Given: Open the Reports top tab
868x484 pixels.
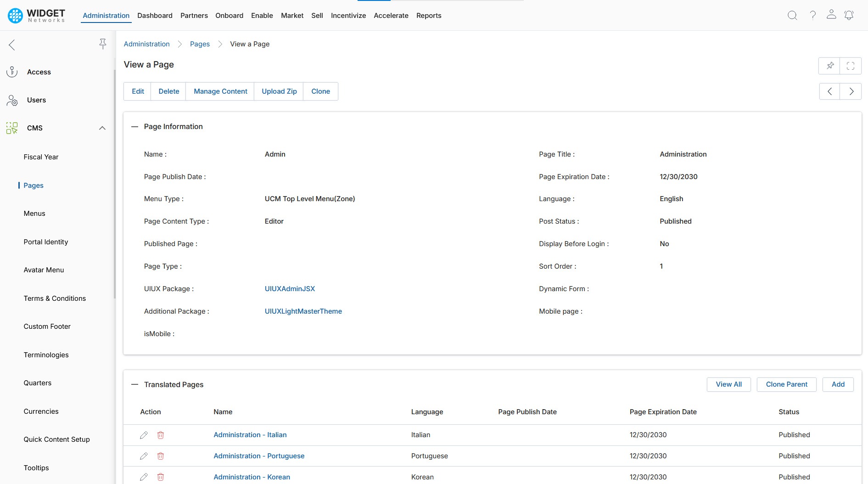Looking at the screenshot, I should tap(429, 16).
